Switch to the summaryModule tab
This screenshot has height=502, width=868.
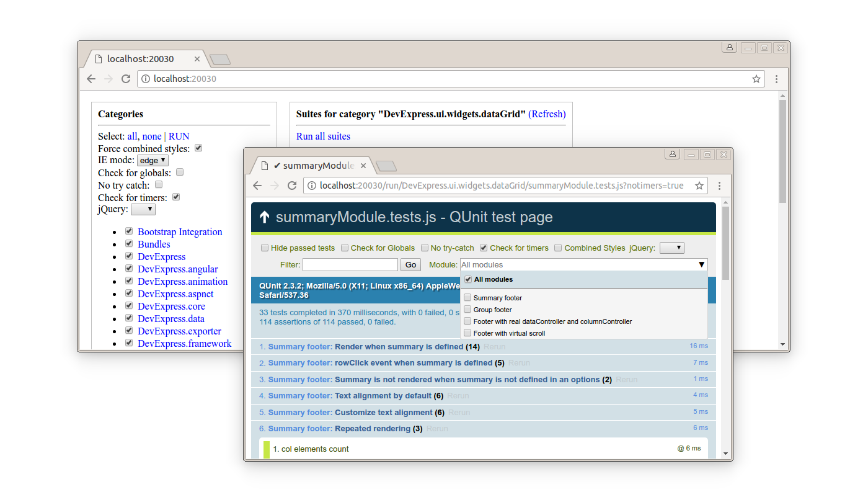click(313, 166)
